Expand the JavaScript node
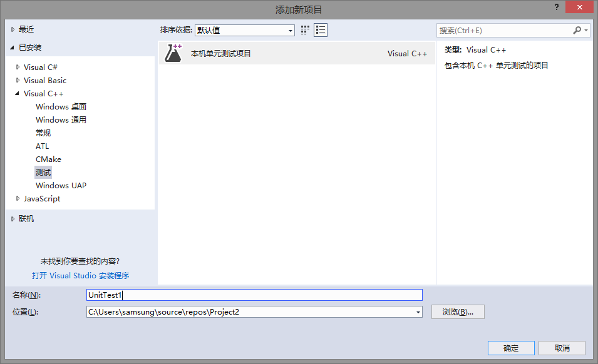 click(18, 198)
